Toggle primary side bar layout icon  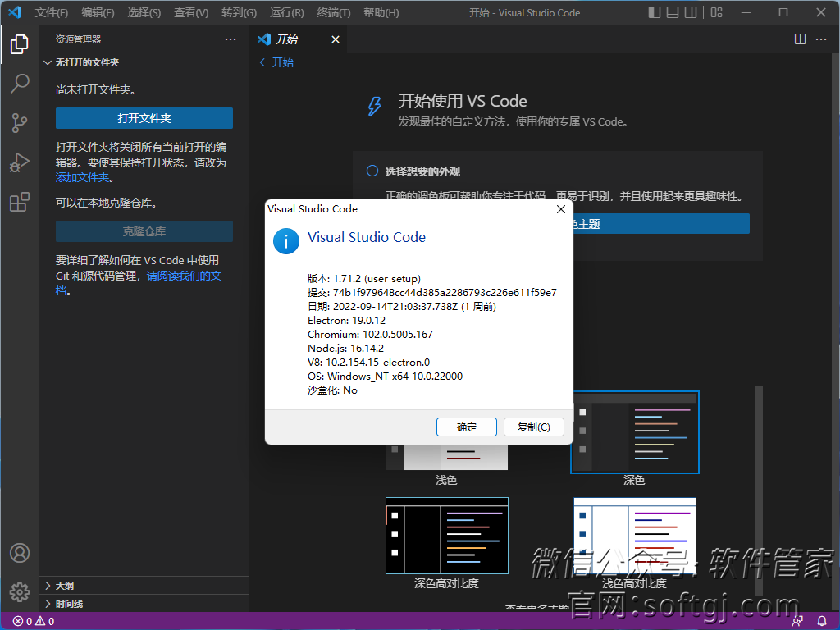pos(654,12)
